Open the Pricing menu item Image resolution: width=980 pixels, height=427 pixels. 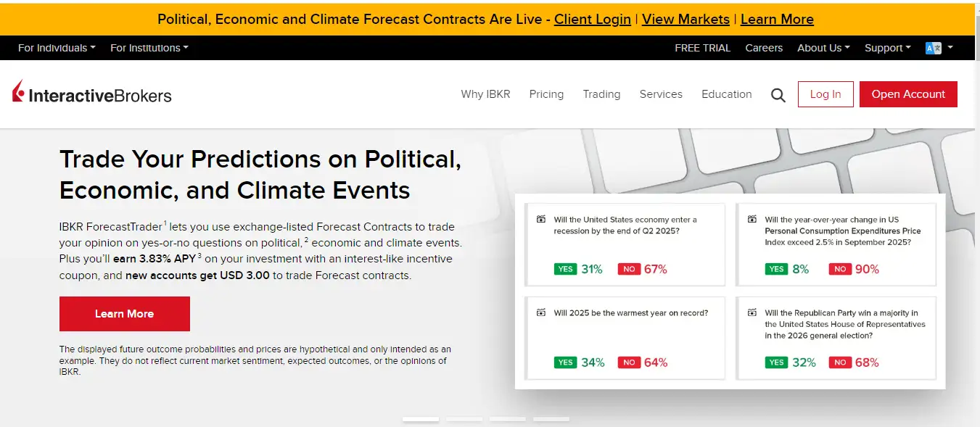(546, 94)
